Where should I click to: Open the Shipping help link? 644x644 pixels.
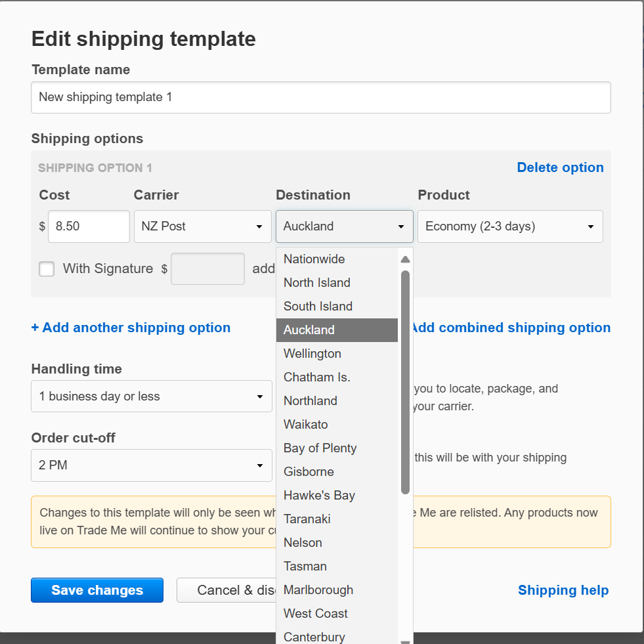(x=563, y=590)
